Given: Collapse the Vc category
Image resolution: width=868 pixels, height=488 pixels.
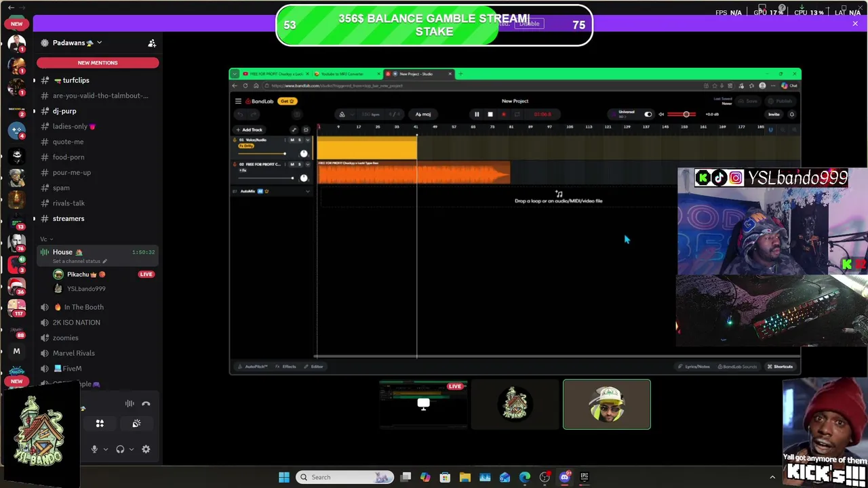Looking at the screenshot, I should (46, 239).
